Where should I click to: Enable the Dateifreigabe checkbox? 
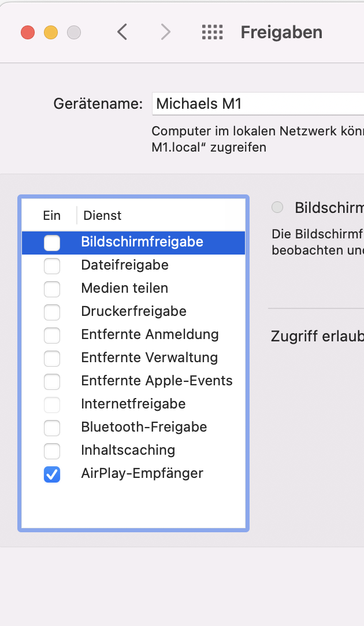[x=52, y=266]
